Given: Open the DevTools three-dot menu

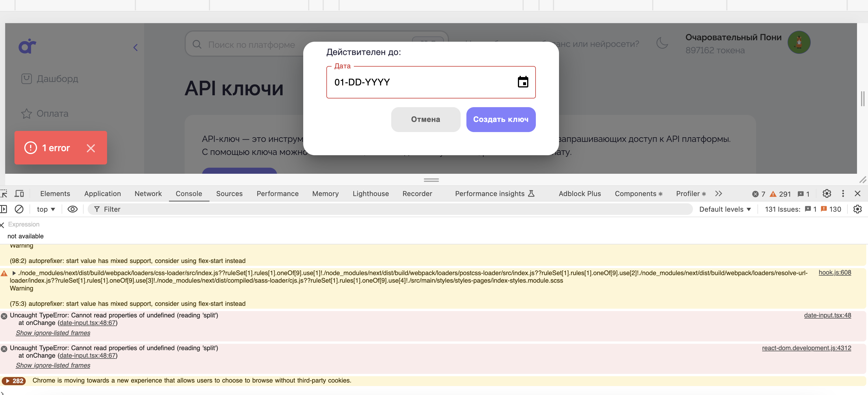Looking at the screenshot, I should point(843,194).
